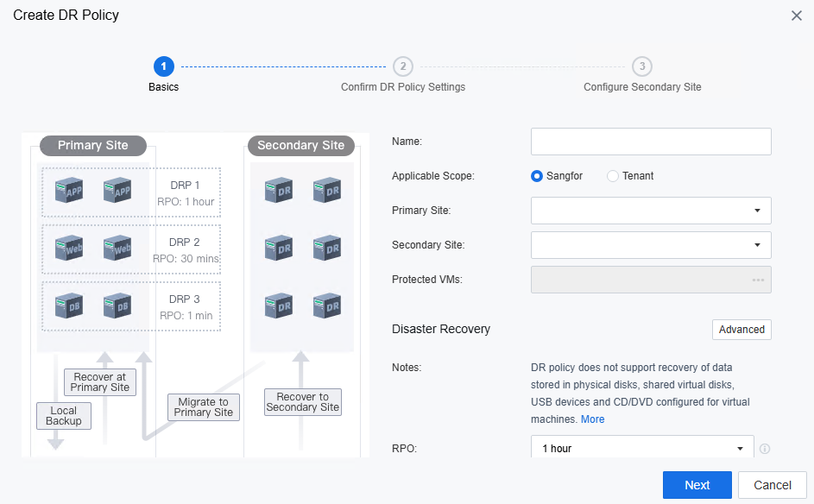Screen dimensions: 814x504
Task: Select the Sangfor radio button
Action: [x=537, y=176]
